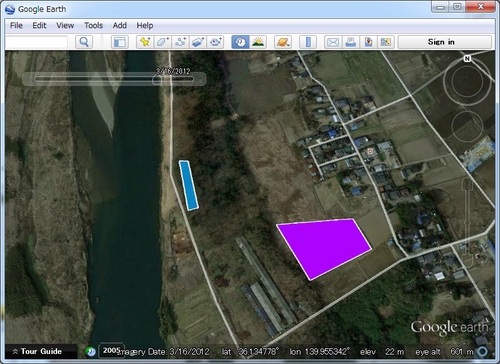Viewport: 500px width, 364px height.
Task: Click the historical imagery time slider handle
Action: click(x=157, y=80)
